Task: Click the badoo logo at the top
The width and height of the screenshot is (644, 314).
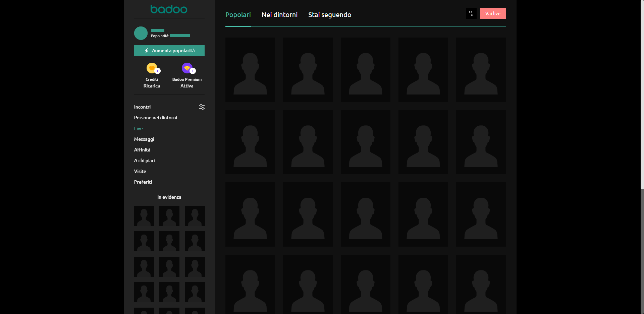Action: 169,9
